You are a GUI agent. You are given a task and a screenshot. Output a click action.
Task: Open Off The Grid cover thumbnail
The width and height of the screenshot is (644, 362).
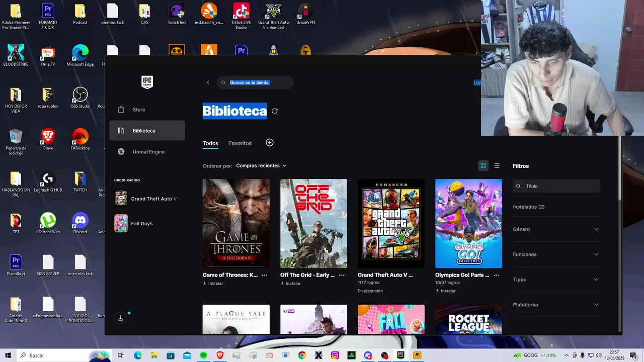click(x=313, y=223)
